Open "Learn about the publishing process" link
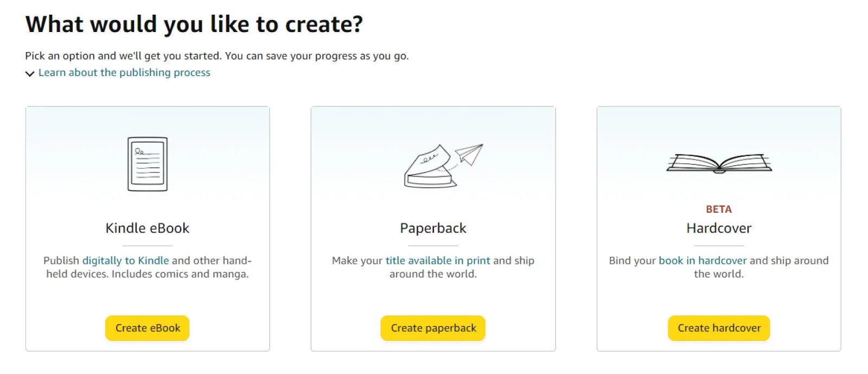This screenshot has height=374, width=868. [x=124, y=73]
